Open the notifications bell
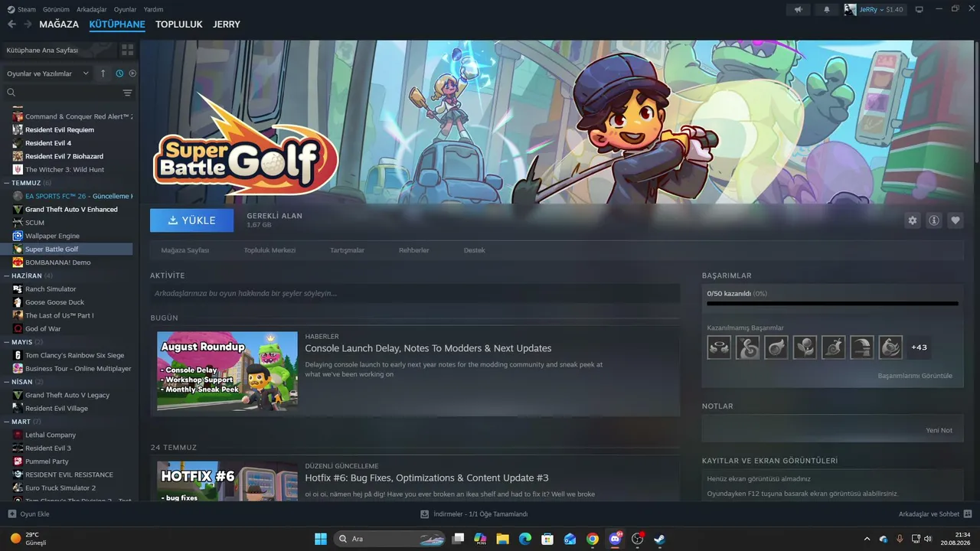Screen dimensions: 980x551 (x=827, y=9)
